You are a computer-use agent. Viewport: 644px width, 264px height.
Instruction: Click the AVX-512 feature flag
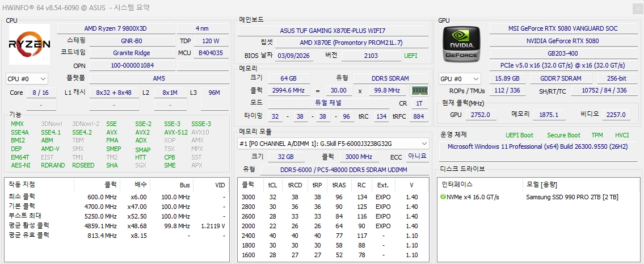[x=176, y=132]
